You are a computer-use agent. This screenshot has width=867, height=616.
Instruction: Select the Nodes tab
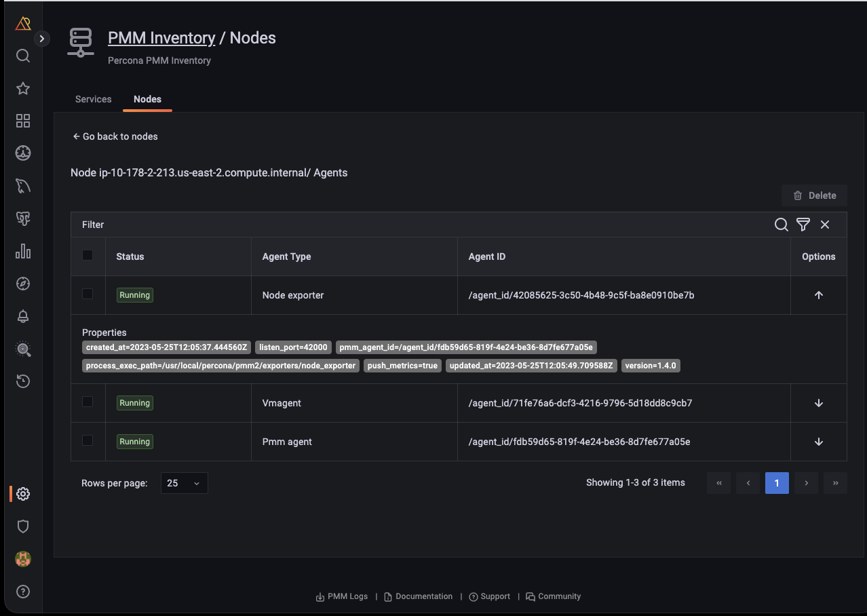[x=147, y=99]
